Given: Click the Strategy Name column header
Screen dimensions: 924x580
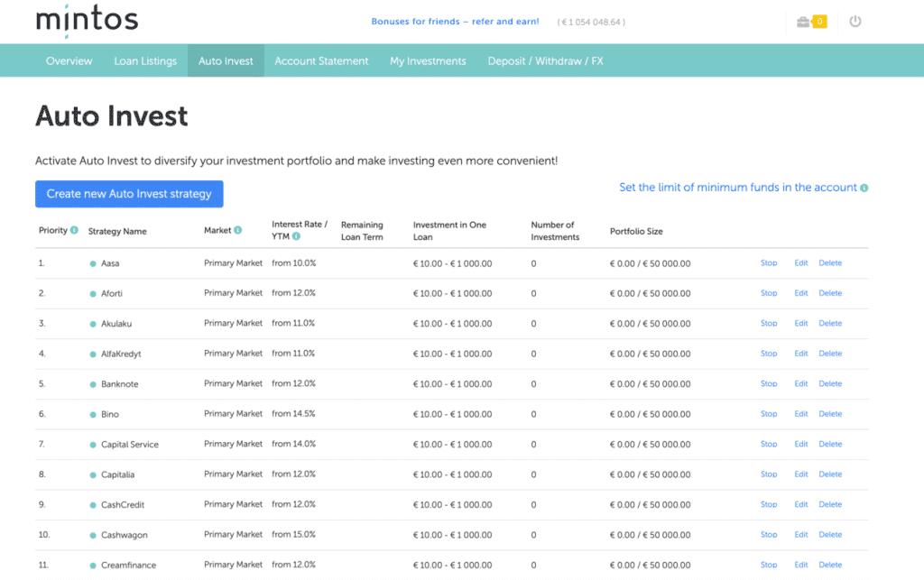Looking at the screenshot, I should coord(117,232).
